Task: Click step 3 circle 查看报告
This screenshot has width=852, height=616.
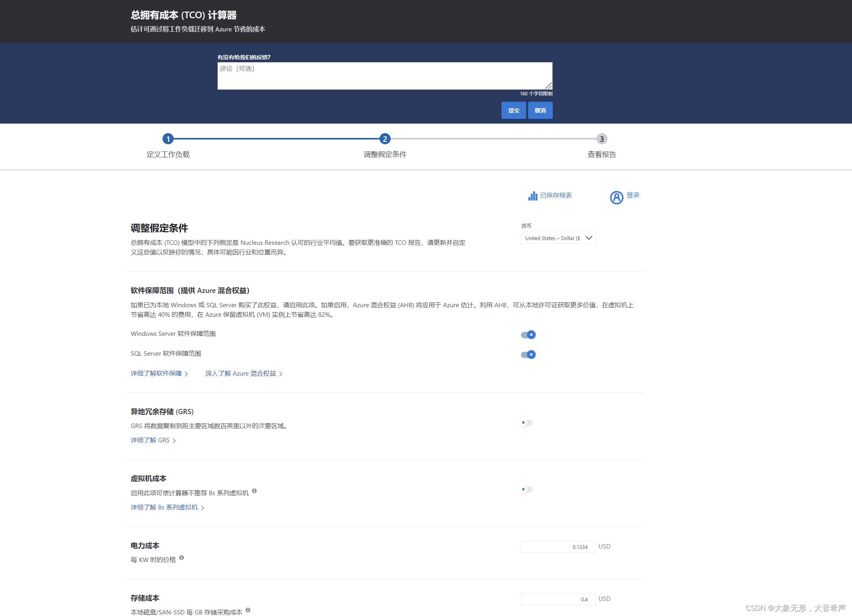Action: 602,139
